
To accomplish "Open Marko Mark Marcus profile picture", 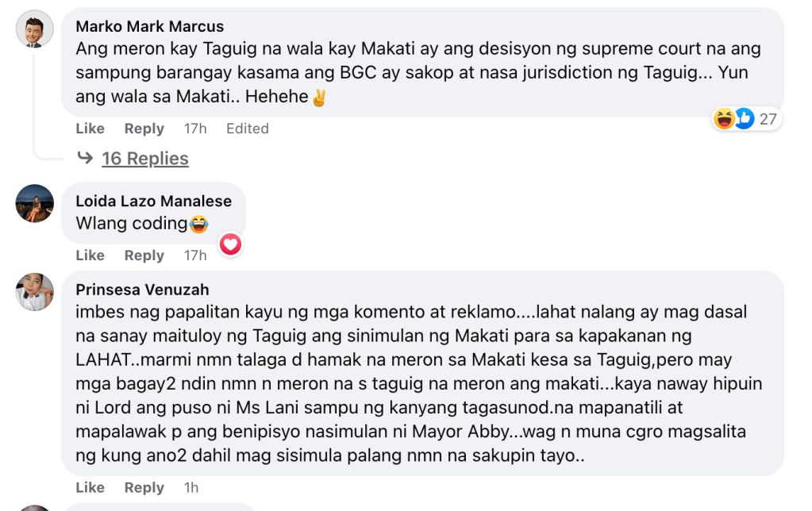I will click(35, 29).
